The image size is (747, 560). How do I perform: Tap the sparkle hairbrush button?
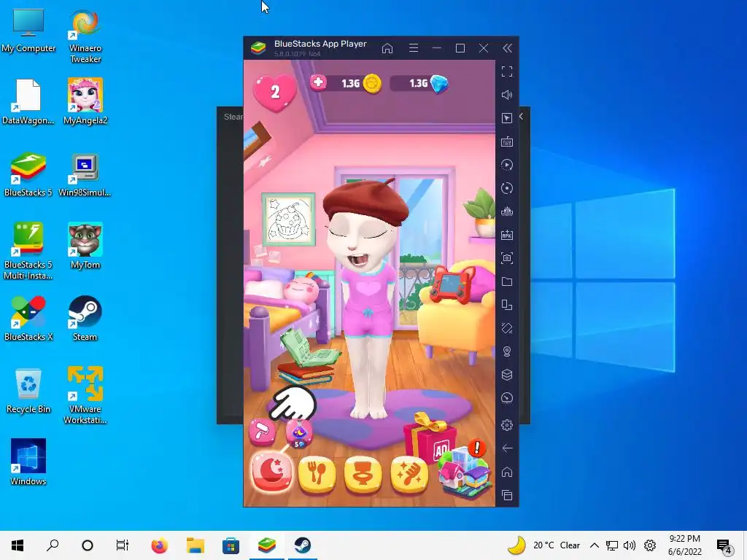(x=409, y=474)
